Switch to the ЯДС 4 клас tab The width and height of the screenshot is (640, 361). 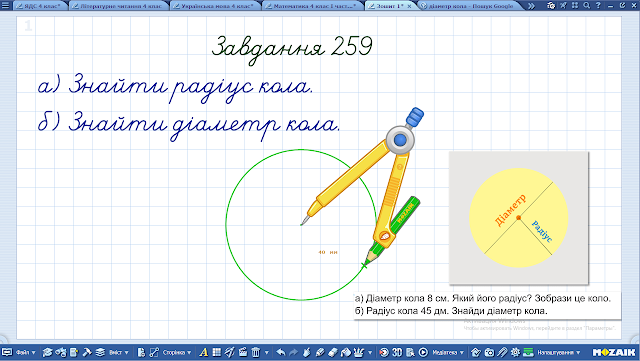[x=38, y=6]
